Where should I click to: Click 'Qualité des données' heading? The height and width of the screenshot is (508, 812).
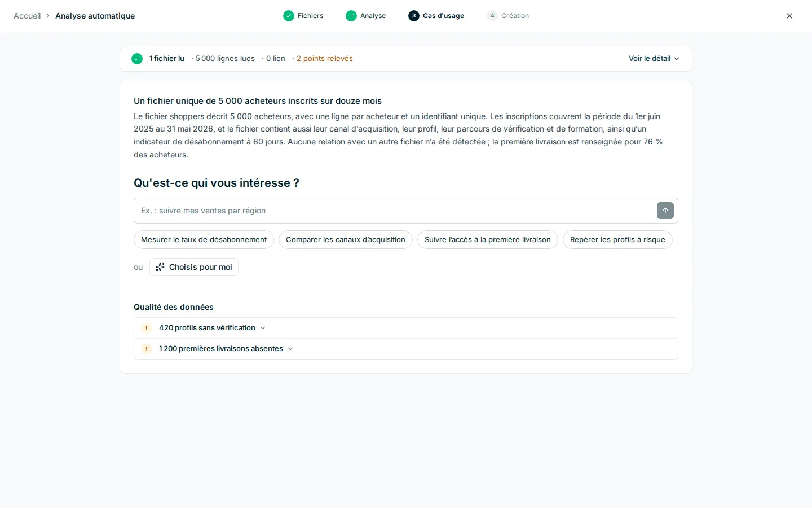174,307
